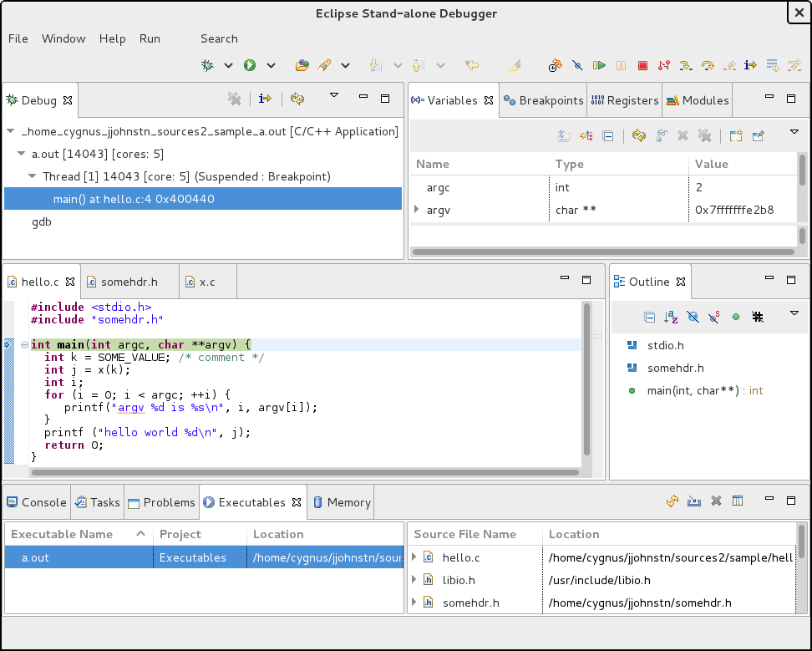Click the add global variables icon
The image size is (812, 651).
tap(662, 136)
